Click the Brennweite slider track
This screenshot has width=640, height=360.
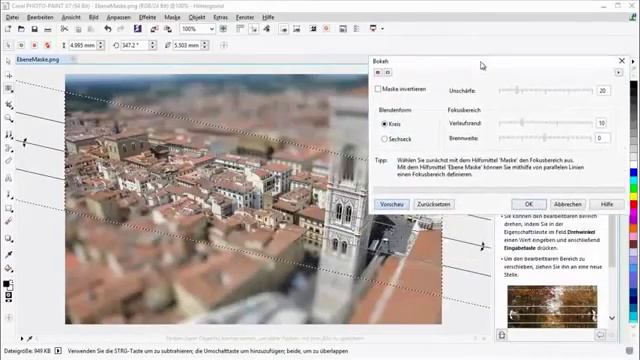(545, 138)
